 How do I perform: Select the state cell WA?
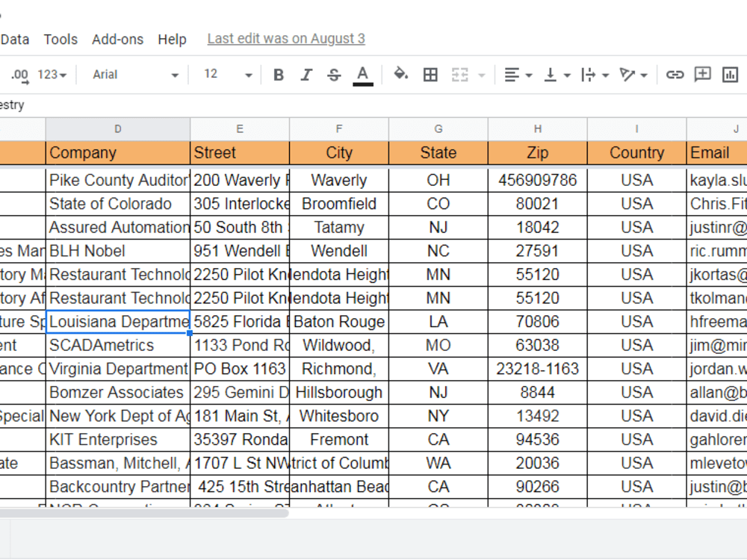[x=438, y=464]
